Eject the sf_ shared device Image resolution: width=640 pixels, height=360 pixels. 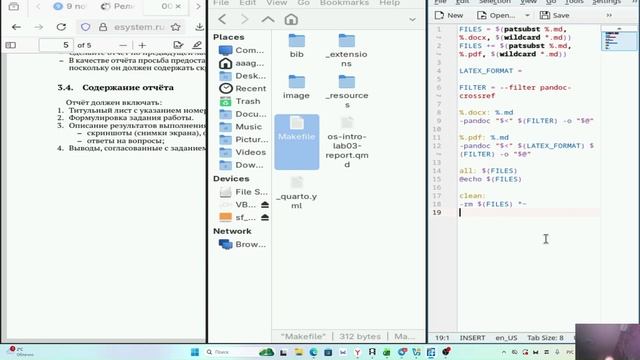point(265,218)
